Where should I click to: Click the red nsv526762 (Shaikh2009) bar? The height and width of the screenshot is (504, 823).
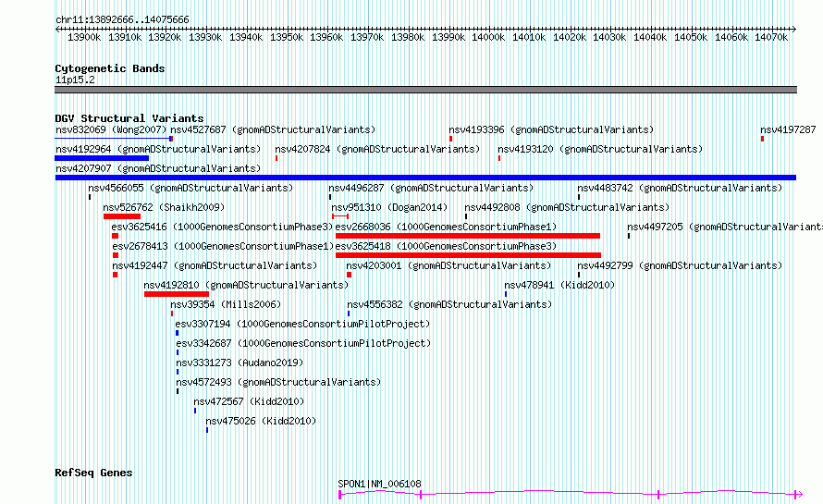pos(122,216)
